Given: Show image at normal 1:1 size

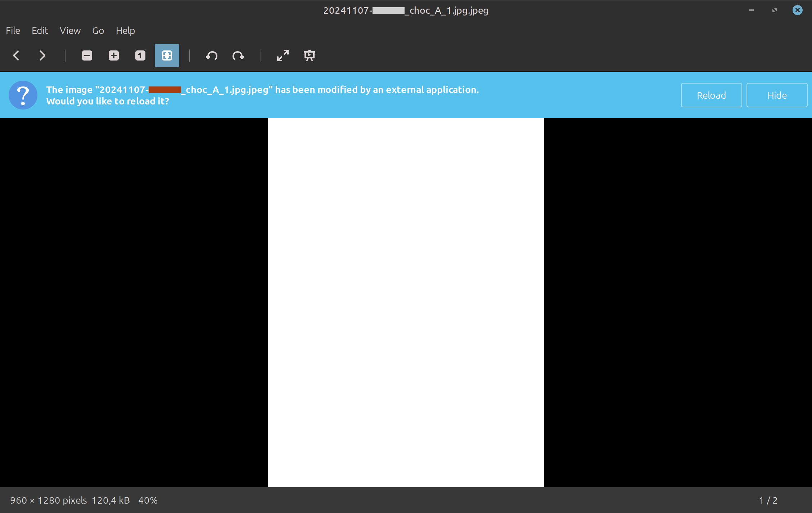Looking at the screenshot, I should (140, 55).
